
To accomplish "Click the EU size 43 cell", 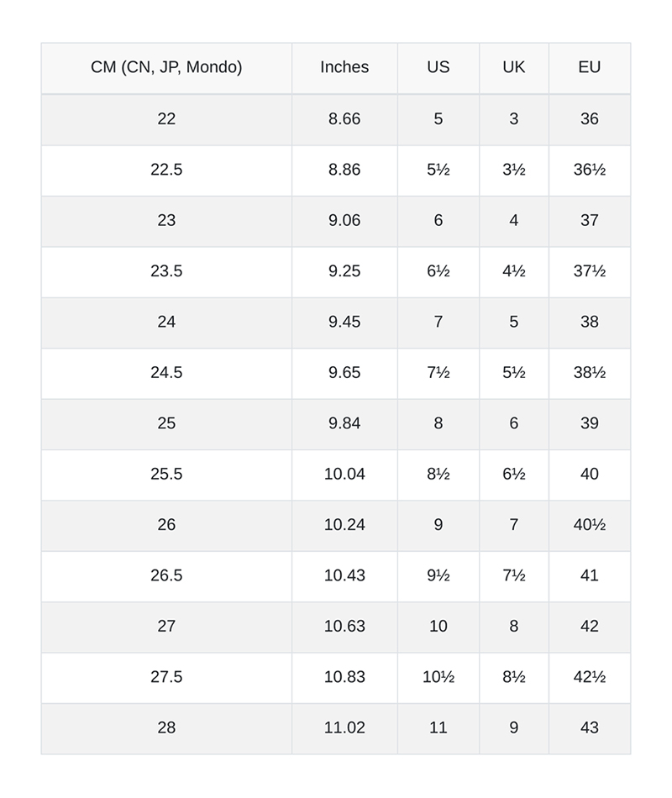I will coord(590,727).
